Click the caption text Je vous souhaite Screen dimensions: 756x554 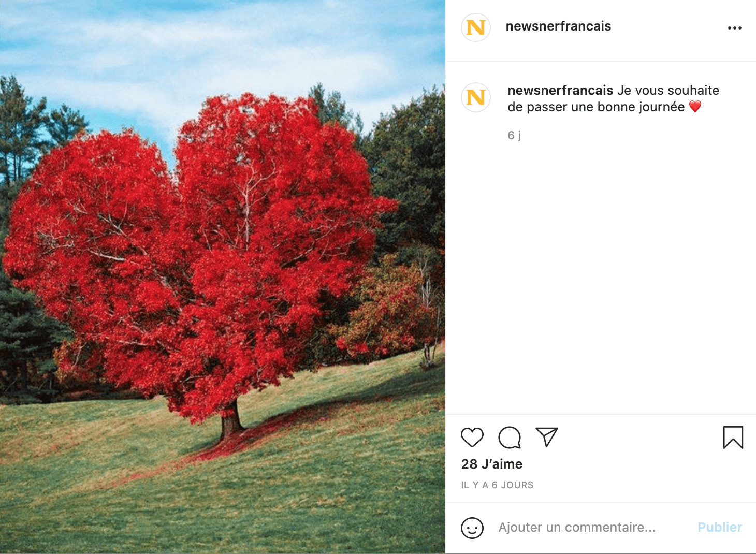(x=668, y=90)
